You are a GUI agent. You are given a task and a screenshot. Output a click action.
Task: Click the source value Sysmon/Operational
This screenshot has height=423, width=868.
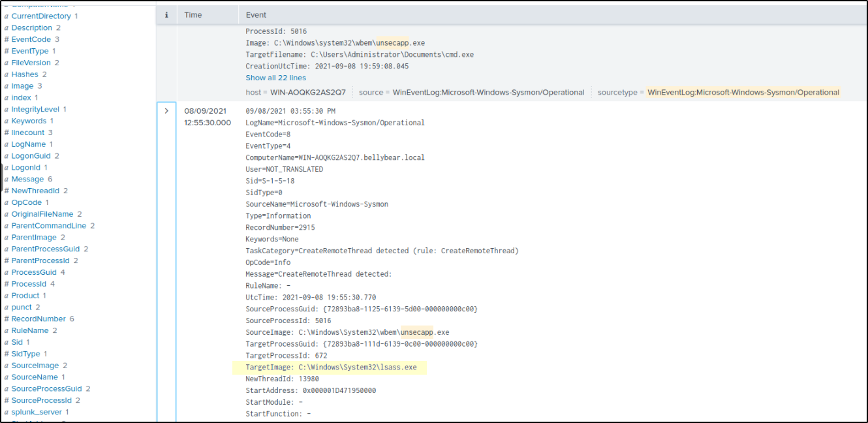(488, 93)
